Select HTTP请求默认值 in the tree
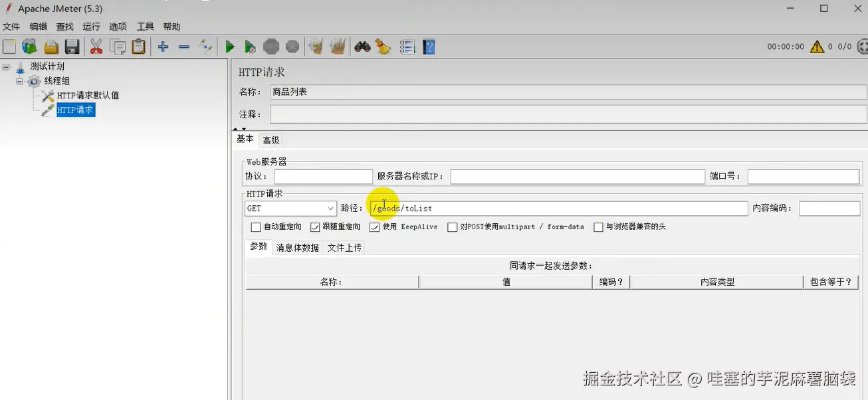 tap(88, 96)
